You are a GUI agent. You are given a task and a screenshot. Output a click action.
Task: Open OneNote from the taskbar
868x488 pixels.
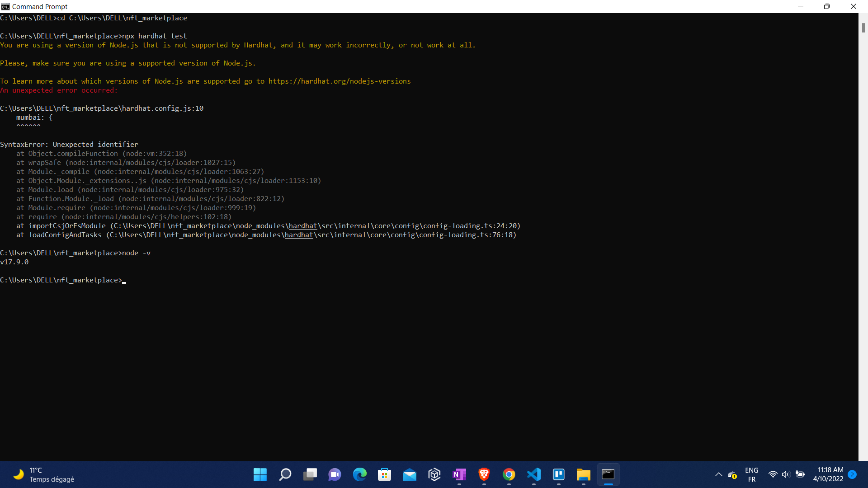(459, 474)
